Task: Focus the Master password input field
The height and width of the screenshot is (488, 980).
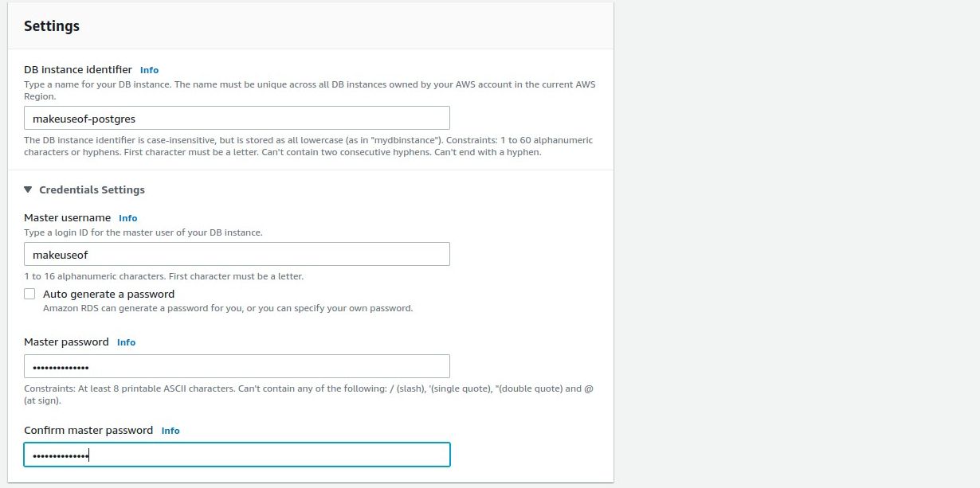Action: point(237,367)
